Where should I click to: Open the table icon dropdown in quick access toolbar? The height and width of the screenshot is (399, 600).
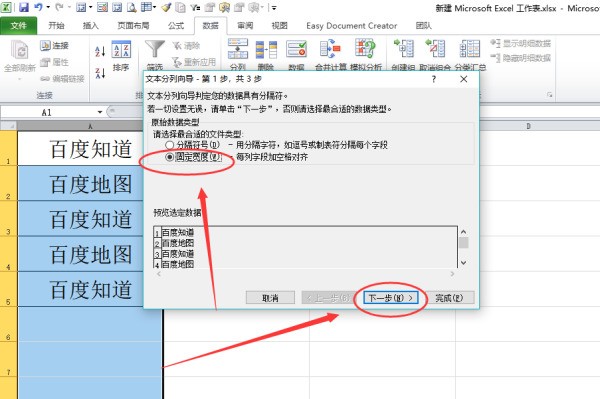pos(154,7)
